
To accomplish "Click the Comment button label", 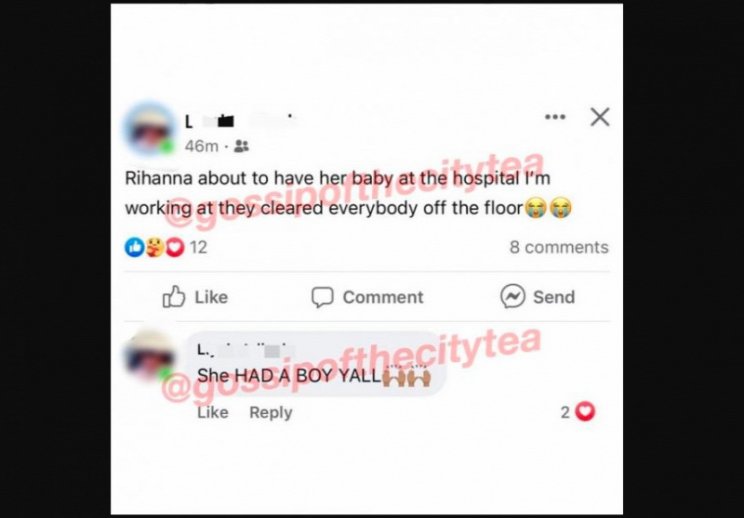I will tap(383, 297).
